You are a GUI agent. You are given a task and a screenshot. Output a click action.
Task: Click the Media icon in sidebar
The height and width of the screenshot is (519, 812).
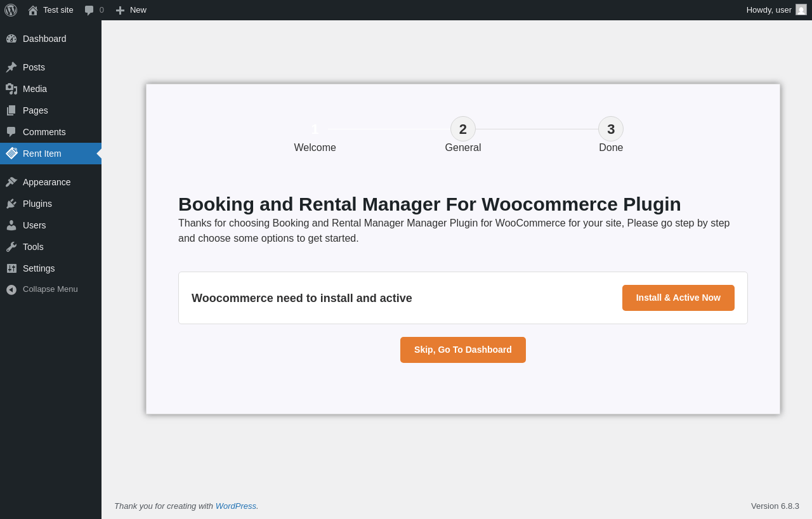[11, 89]
